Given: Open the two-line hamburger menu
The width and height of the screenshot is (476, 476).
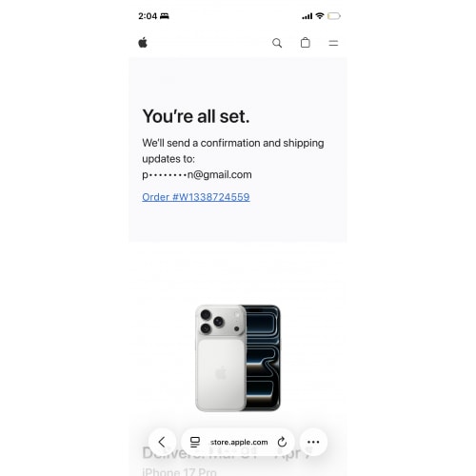Looking at the screenshot, I should (333, 43).
